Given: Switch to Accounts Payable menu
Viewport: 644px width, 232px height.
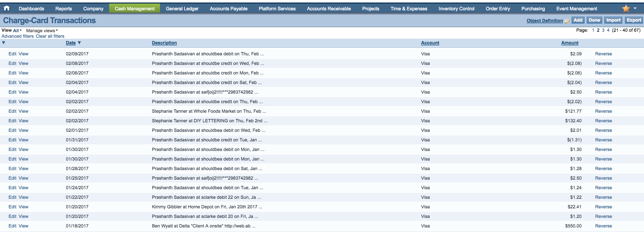Looking at the screenshot, I should (x=228, y=9).
